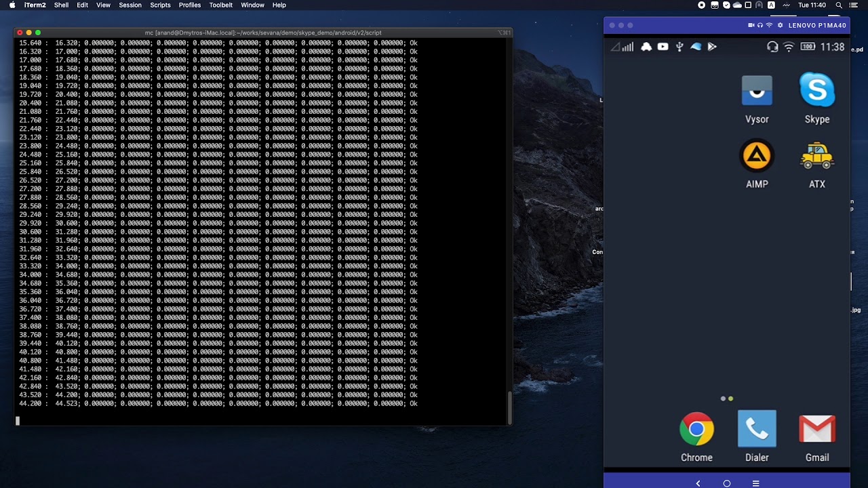Open Spotlight search in the macOS menu bar
This screenshot has width=868, height=488.
click(839, 5)
